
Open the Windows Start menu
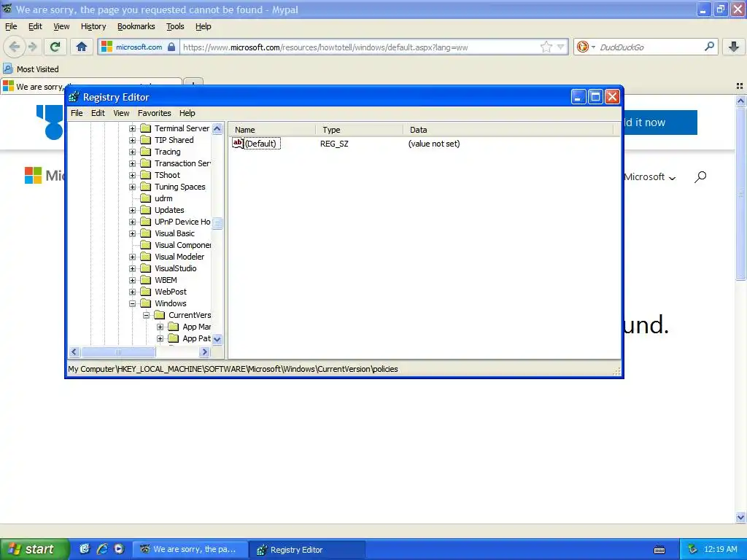pos(34,549)
